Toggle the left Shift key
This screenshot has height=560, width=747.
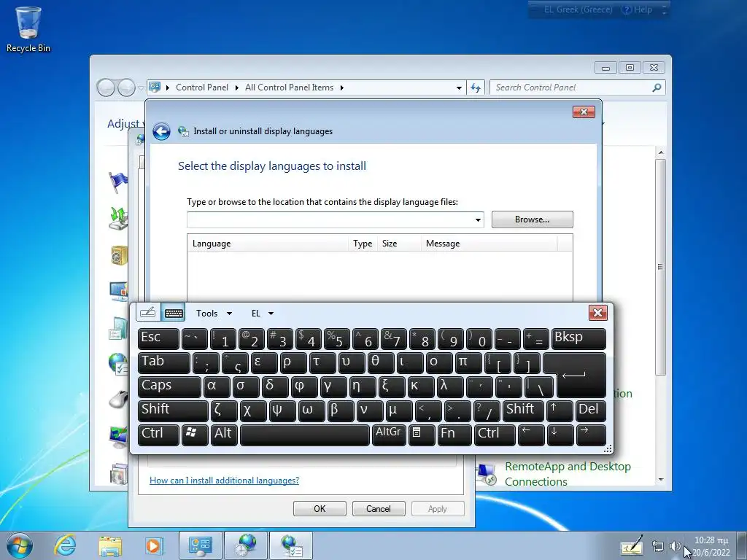[173, 411]
